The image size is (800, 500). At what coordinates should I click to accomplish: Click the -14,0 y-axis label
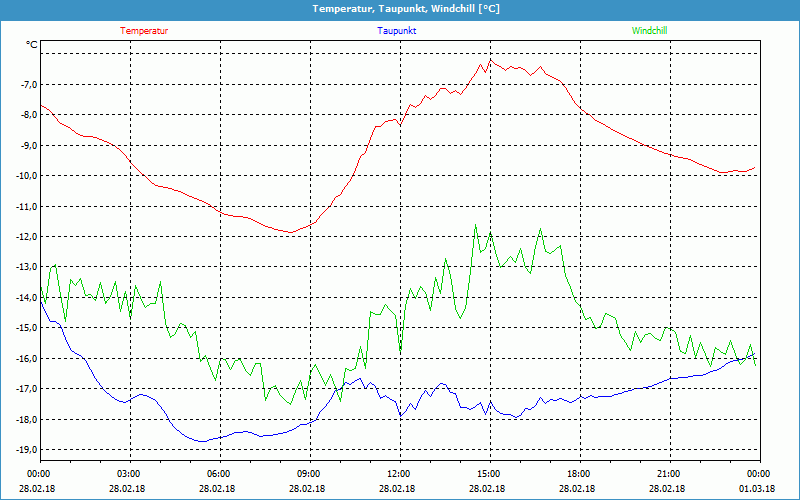(26, 297)
